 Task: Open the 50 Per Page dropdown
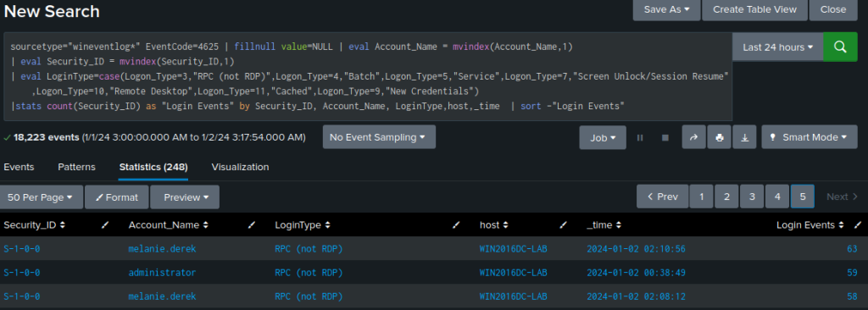tap(41, 197)
